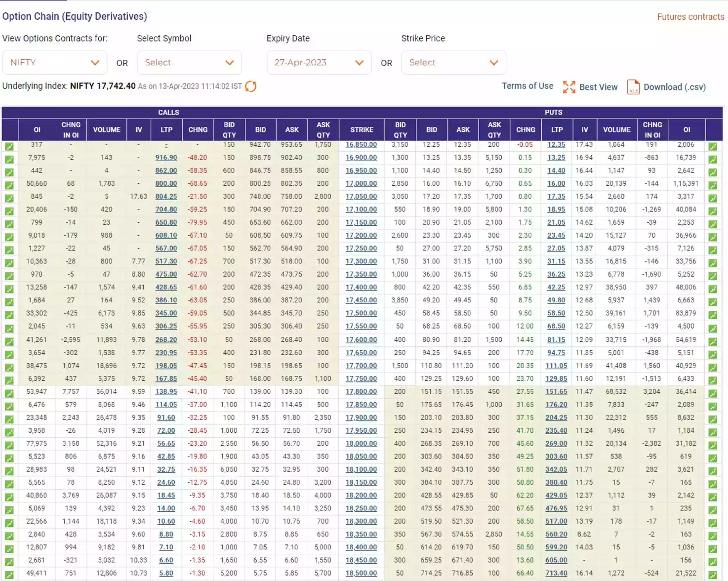Viewport: 728px width, 581px height.
Task: Open call LTP 800.00 link
Action: (x=166, y=183)
